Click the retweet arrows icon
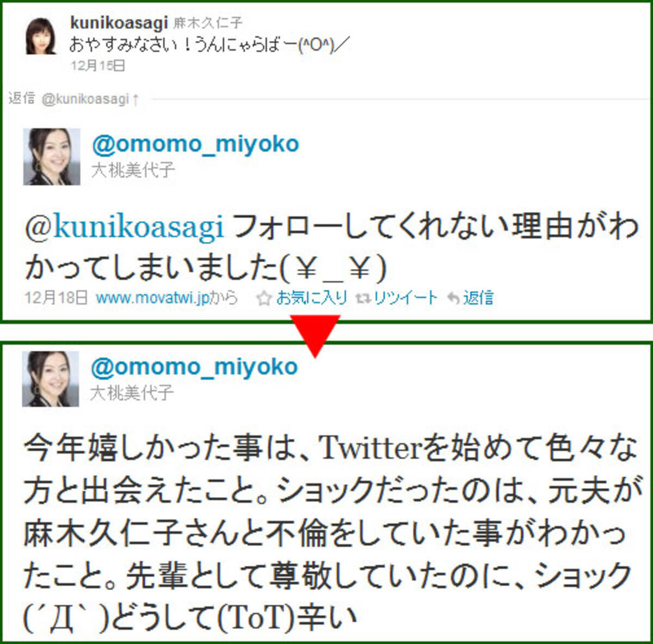 click(x=363, y=298)
